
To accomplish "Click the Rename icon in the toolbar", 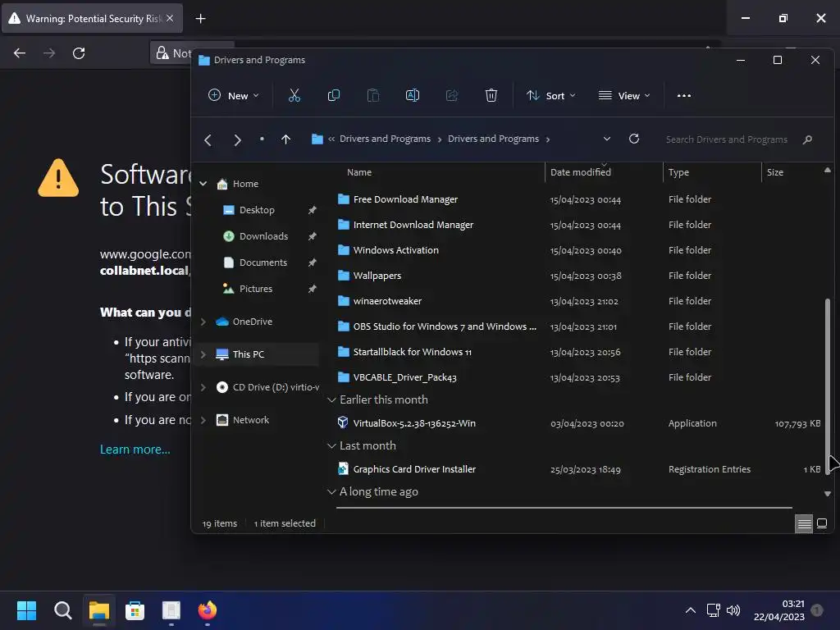I will click(413, 95).
